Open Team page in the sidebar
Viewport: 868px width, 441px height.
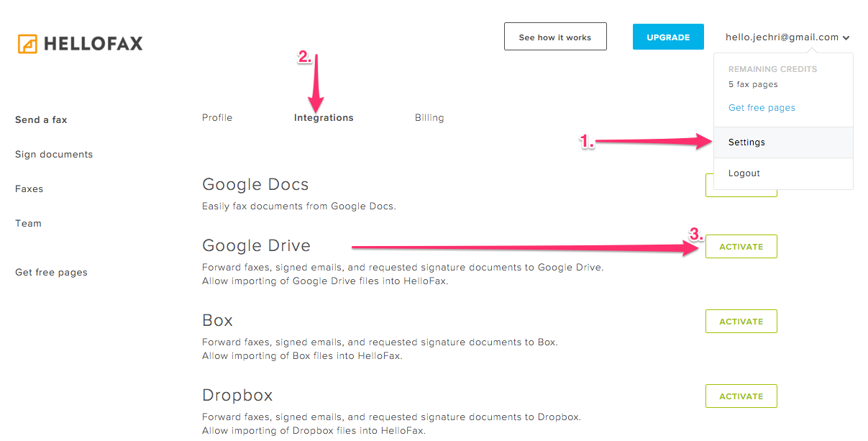pyautogui.click(x=28, y=223)
